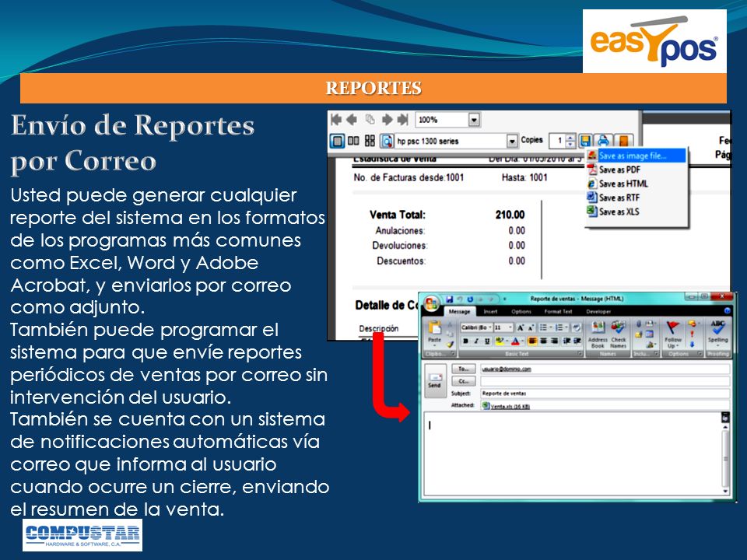Click the text highlight color button

[x=500, y=341]
